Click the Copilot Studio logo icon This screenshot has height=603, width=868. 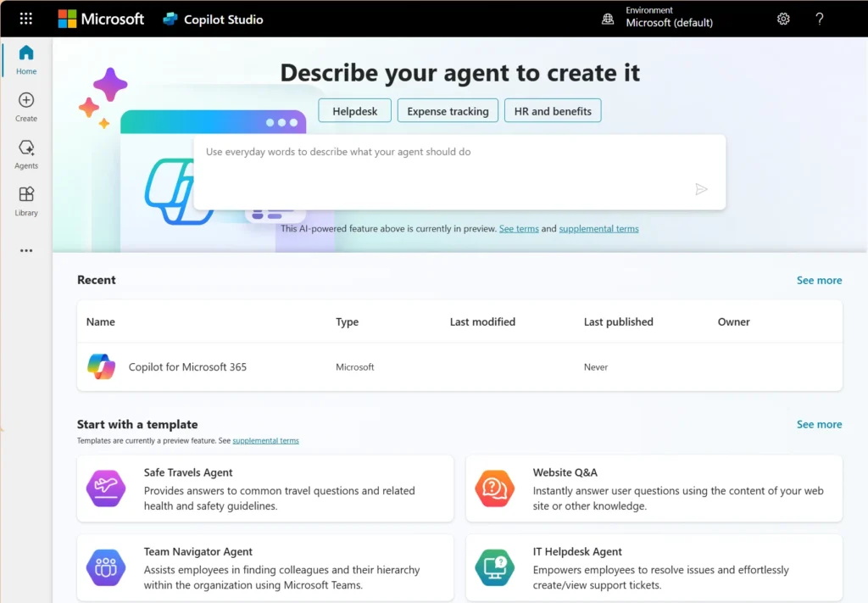click(x=170, y=19)
